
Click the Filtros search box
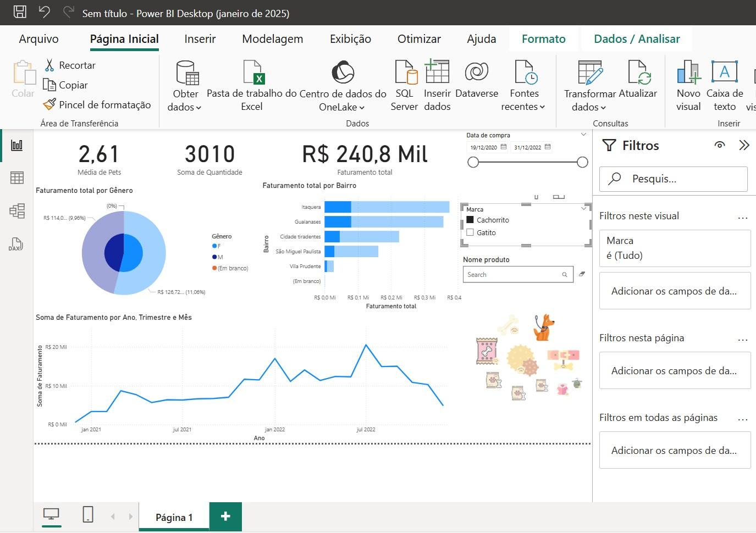pyautogui.click(x=673, y=179)
